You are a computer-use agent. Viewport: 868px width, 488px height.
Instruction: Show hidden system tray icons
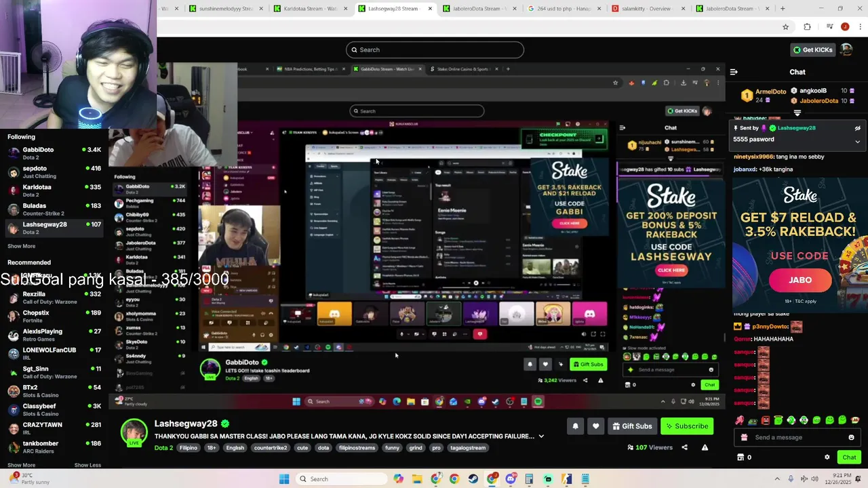(777, 479)
